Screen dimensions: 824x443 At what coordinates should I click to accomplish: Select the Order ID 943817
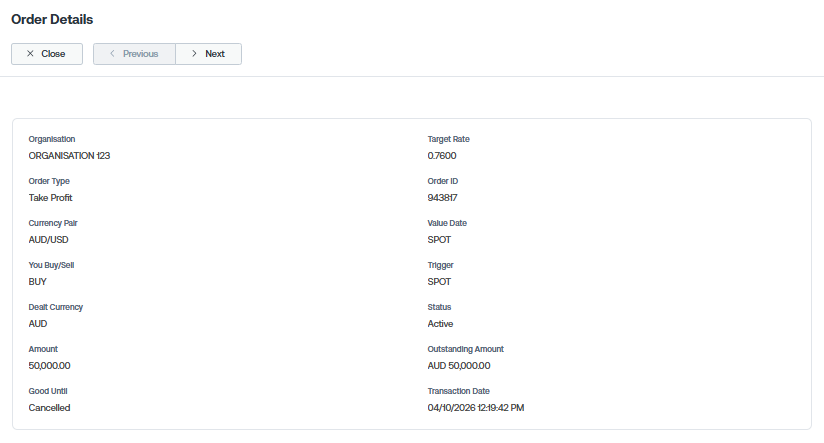(x=442, y=198)
